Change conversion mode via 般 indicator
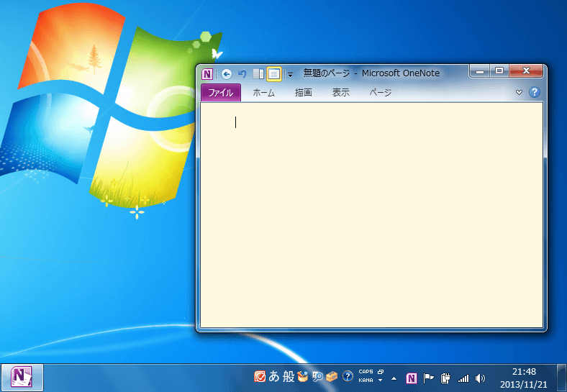The height and width of the screenshot is (392, 567). pos(289,376)
